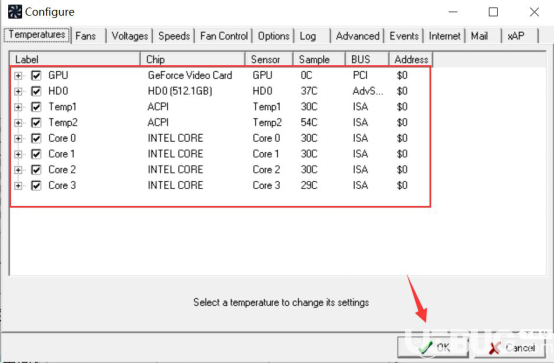Disable the Temp2 checkbox
The width and height of the screenshot is (554, 363).
(36, 123)
